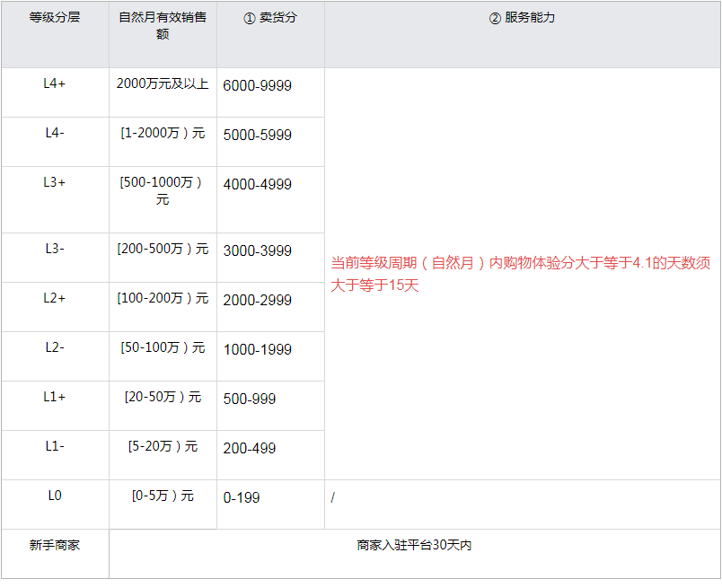Click the 5000-5999 score cell
This screenshot has height=588, width=722.
(x=257, y=136)
